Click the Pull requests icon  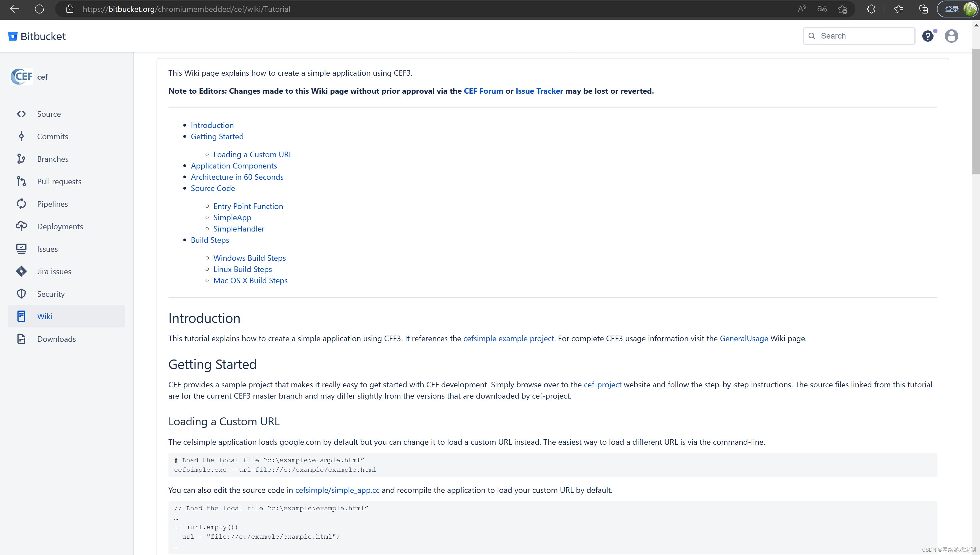pyautogui.click(x=21, y=181)
